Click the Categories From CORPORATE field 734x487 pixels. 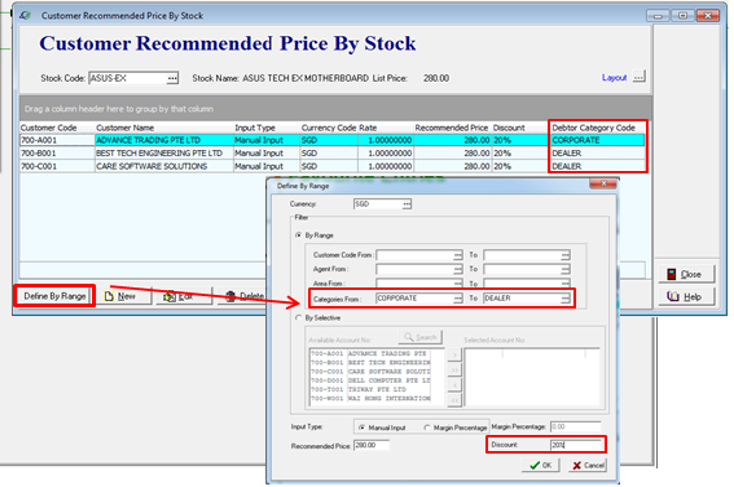point(415,298)
